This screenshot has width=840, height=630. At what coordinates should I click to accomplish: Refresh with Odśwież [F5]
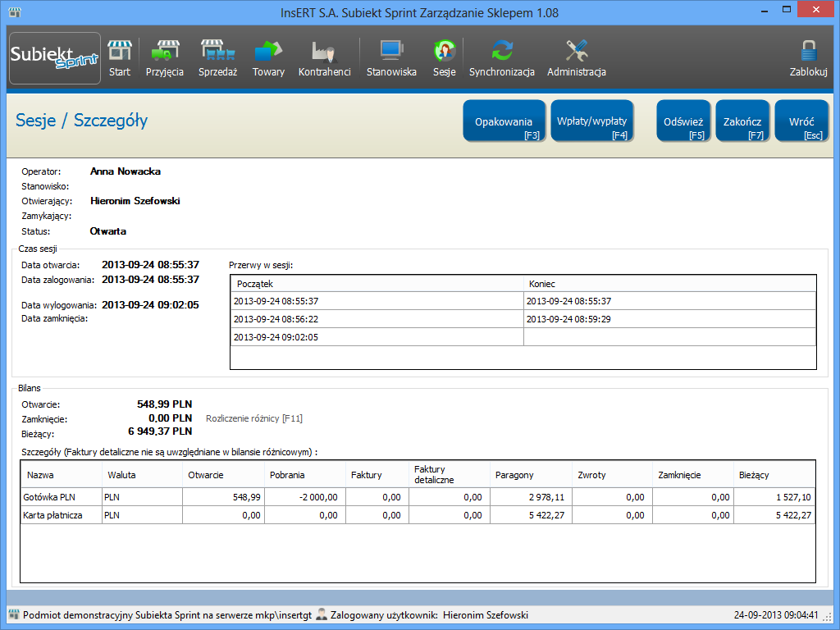[x=683, y=121]
